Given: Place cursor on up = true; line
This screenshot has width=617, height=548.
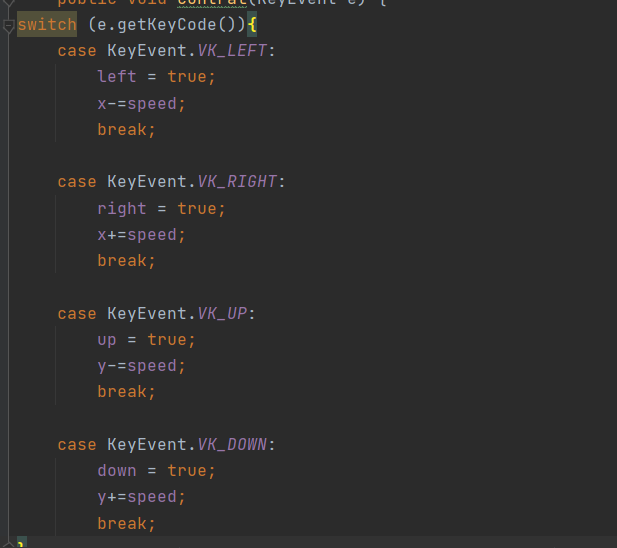Looking at the screenshot, I should tap(146, 340).
